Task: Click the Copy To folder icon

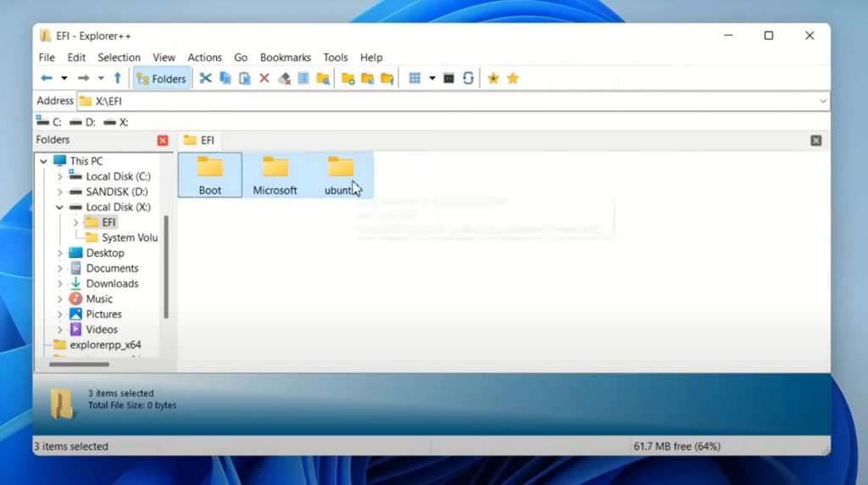Action: tap(368, 79)
